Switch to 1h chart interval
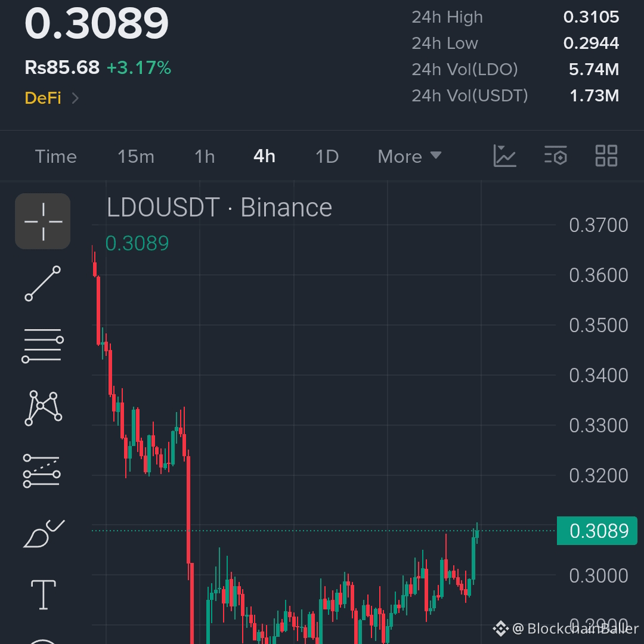 205,156
